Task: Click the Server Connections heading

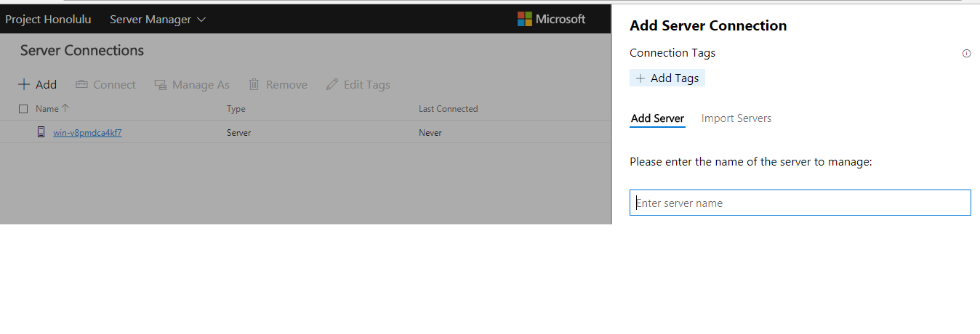Action: point(82,50)
